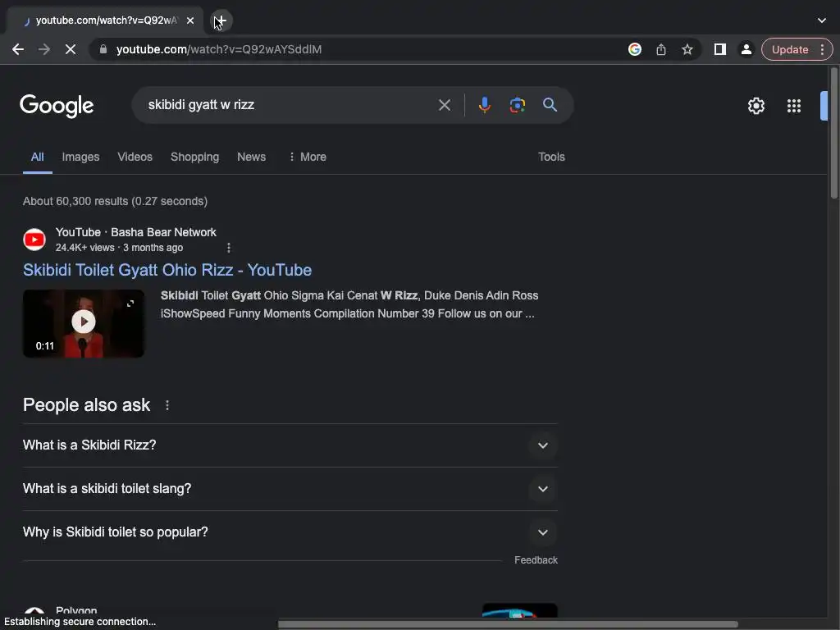The height and width of the screenshot is (630, 840).
Task: Click the address bar URL text
Action: pos(218,49)
